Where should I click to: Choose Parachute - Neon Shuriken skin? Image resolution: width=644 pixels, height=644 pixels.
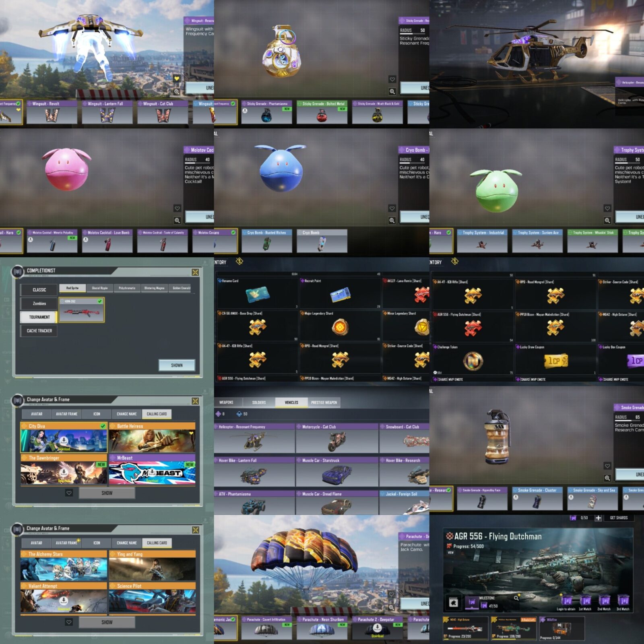coord(322,628)
